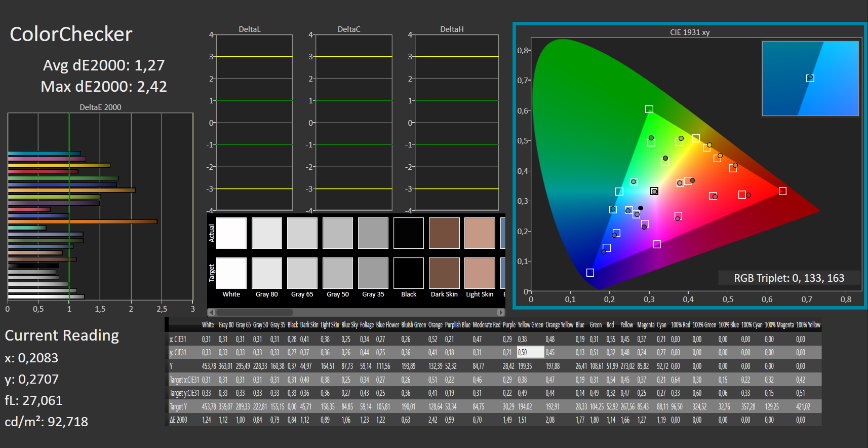
Task: Select the Actual Dark Skin color swatch
Action: coord(444,233)
